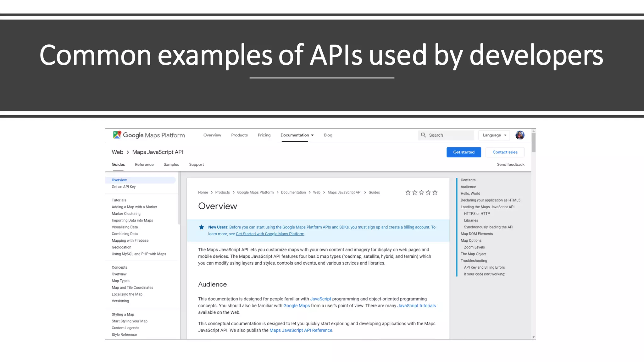Open the Language dropdown

tap(494, 135)
